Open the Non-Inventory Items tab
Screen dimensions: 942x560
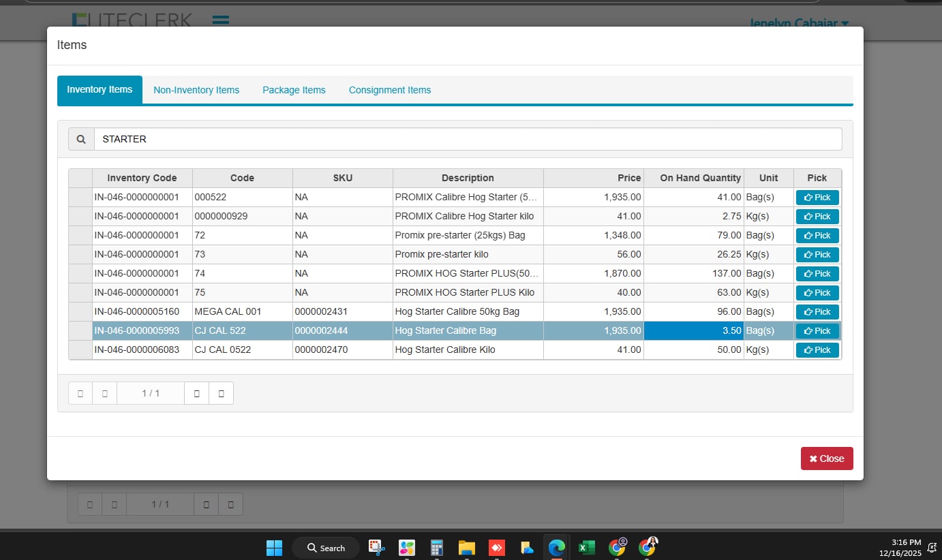196,90
